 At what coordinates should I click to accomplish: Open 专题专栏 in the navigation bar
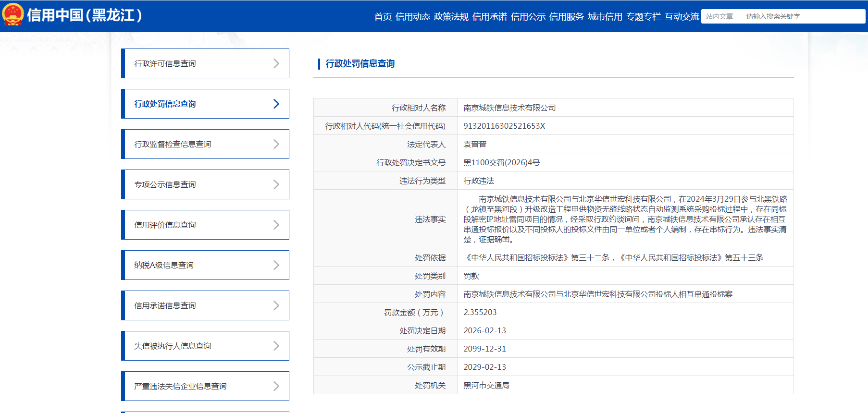pyautogui.click(x=643, y=17)
